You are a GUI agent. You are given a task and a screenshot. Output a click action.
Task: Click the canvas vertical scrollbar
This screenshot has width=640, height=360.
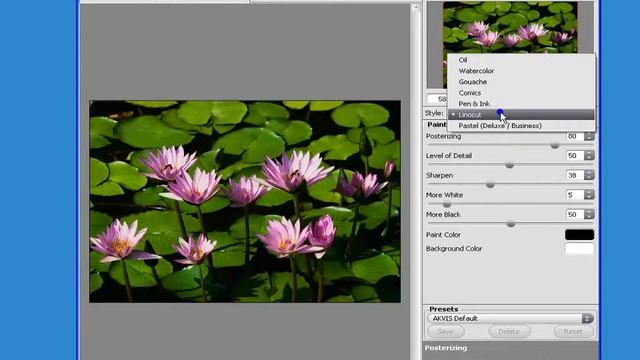[416, 182]
